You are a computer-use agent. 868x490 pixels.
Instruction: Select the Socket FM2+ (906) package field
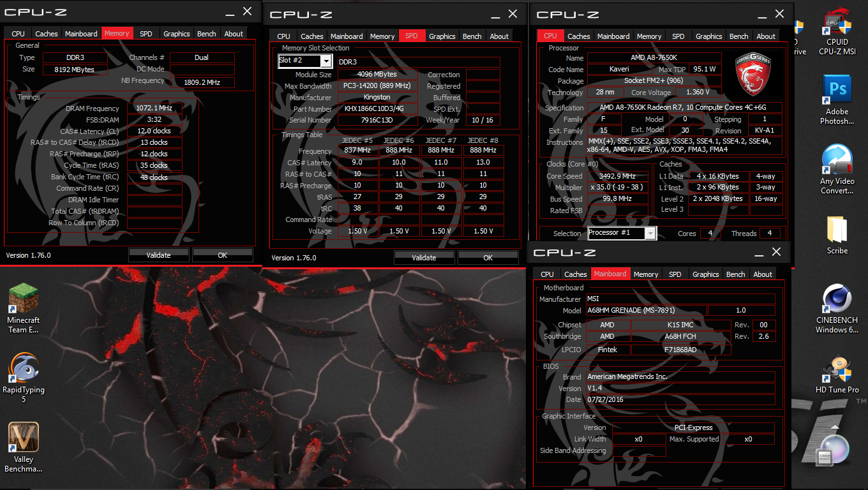(654, 81)
